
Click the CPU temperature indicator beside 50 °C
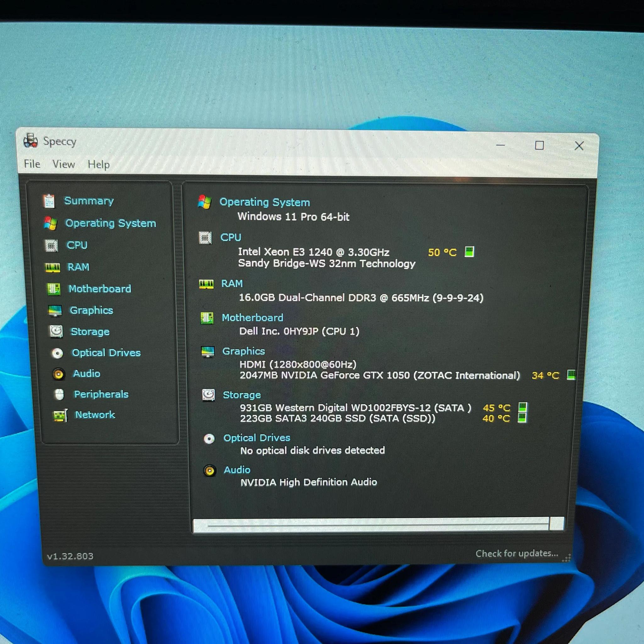point(469,252)
